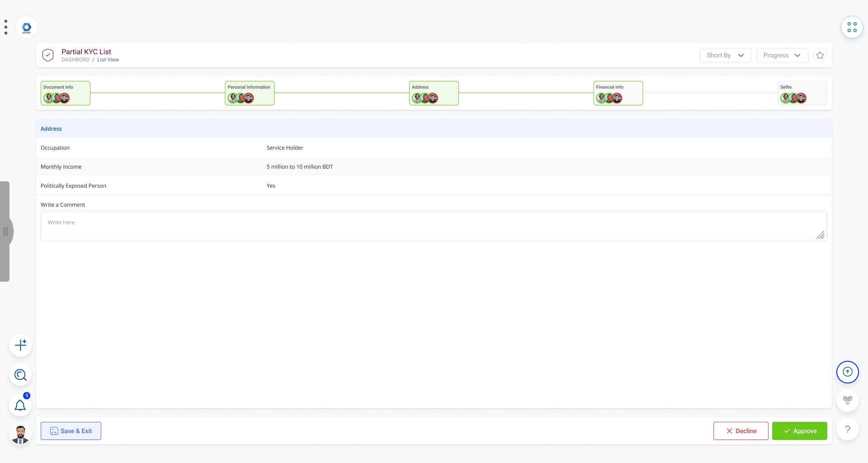The width and height of the screenshot is (868, 463).
Task: Expand the collapsed left sidebar handle
Action: click(x=6, y=231)
